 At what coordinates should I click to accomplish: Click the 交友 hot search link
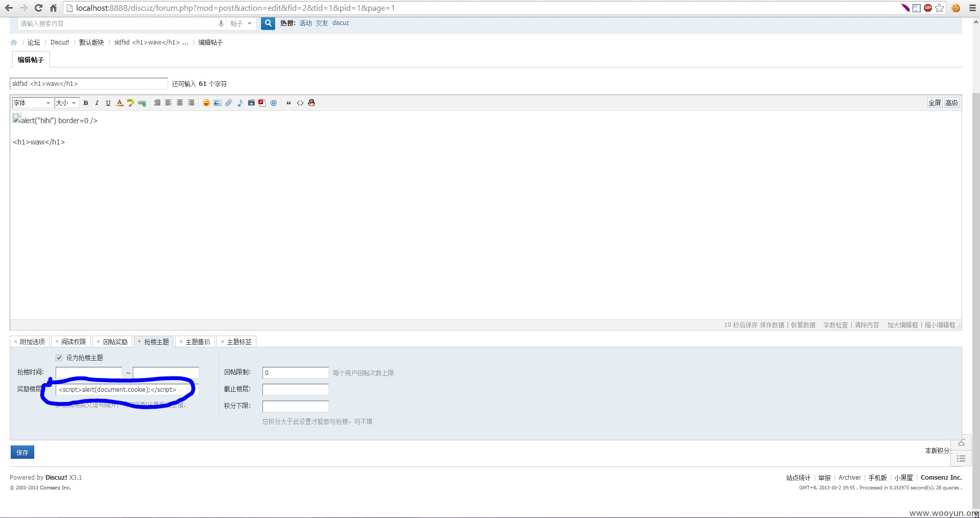coord(322,23)
